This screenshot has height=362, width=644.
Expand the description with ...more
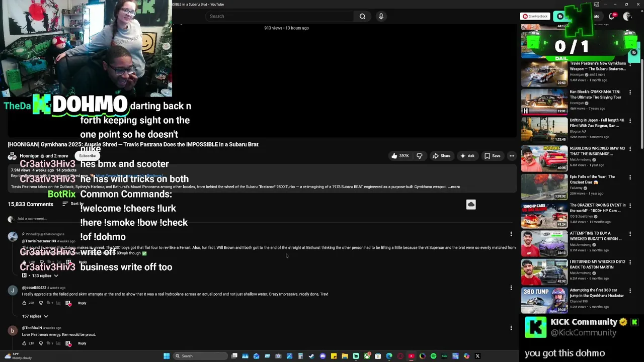point(454,187)
